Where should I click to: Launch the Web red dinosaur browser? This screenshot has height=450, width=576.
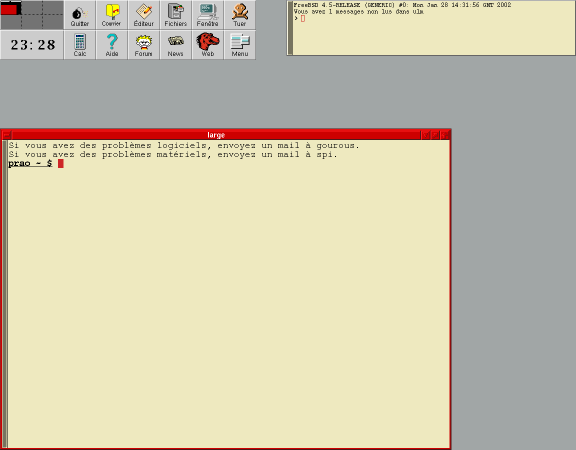(208, 45)
